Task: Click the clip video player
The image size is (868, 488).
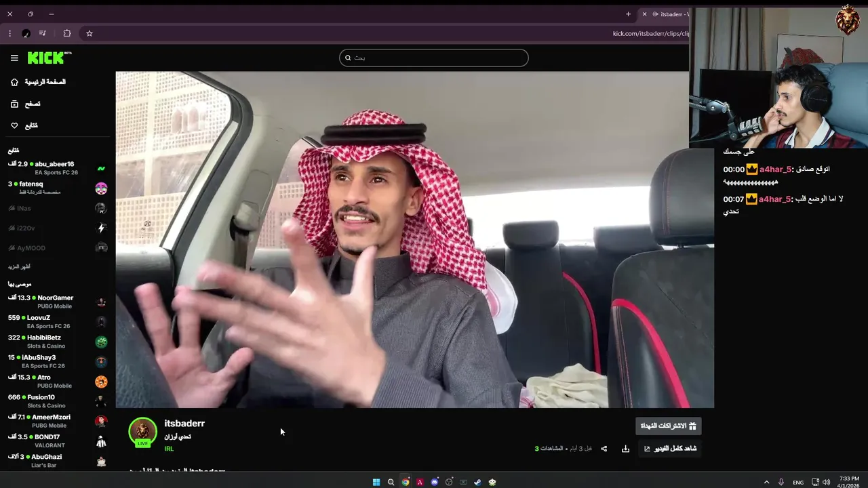Action: pos(414,239)
